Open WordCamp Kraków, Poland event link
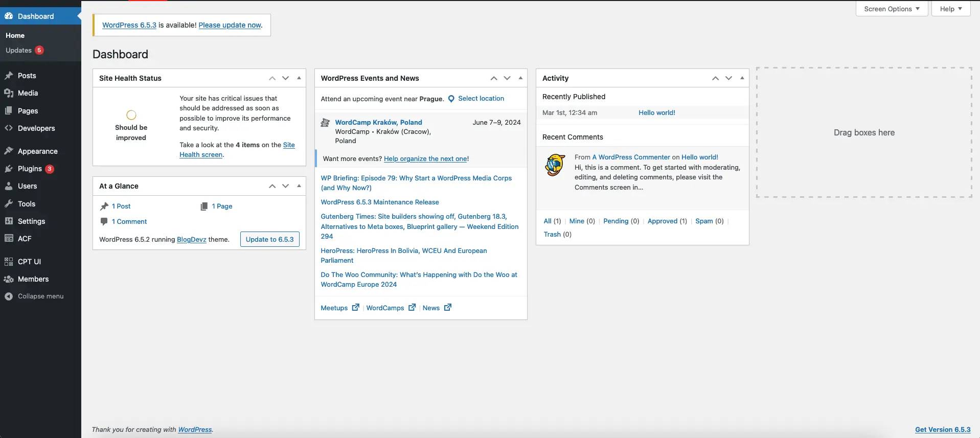This screenshot has width=980, height=438. (x=379, y=122)
